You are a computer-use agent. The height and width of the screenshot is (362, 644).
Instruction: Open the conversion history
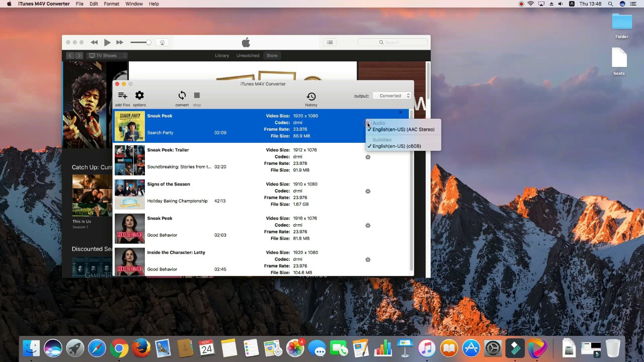[x=311, y=97]
